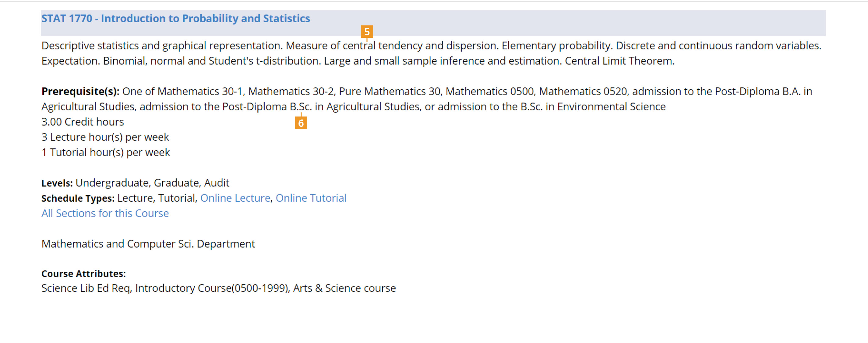Image resolution: width=868 pixels, height=343 pixels.
Task: Click the orange annotation marker 5
Action: point(367,32)
